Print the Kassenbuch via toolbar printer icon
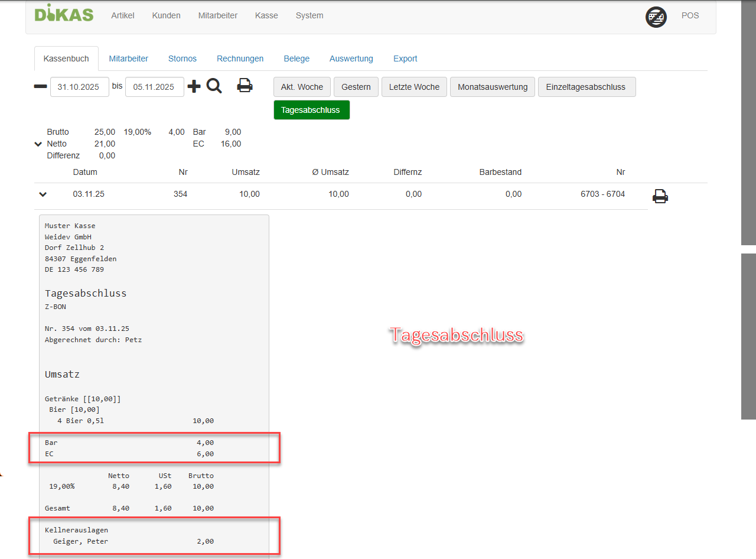 245,86
